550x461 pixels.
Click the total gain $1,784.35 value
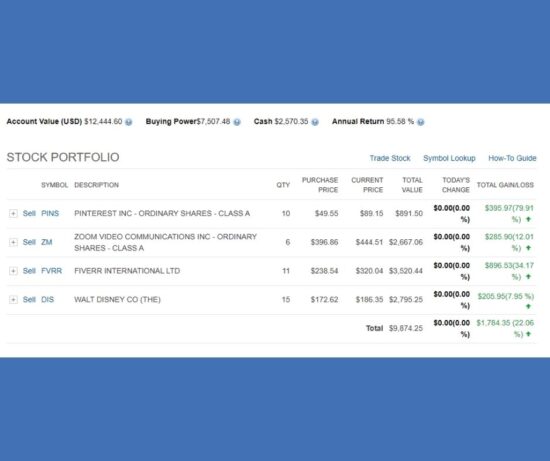(505, 329)
